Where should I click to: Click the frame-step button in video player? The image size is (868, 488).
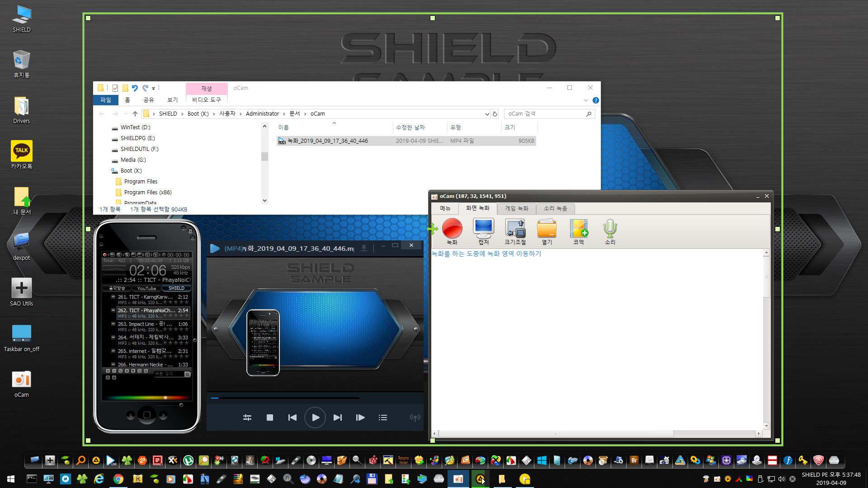coord(360,418)
